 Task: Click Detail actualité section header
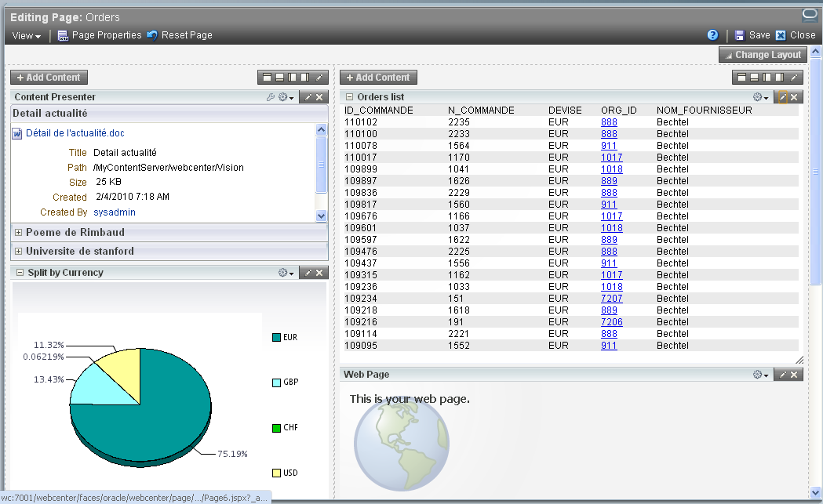click(x=169, y=114)
